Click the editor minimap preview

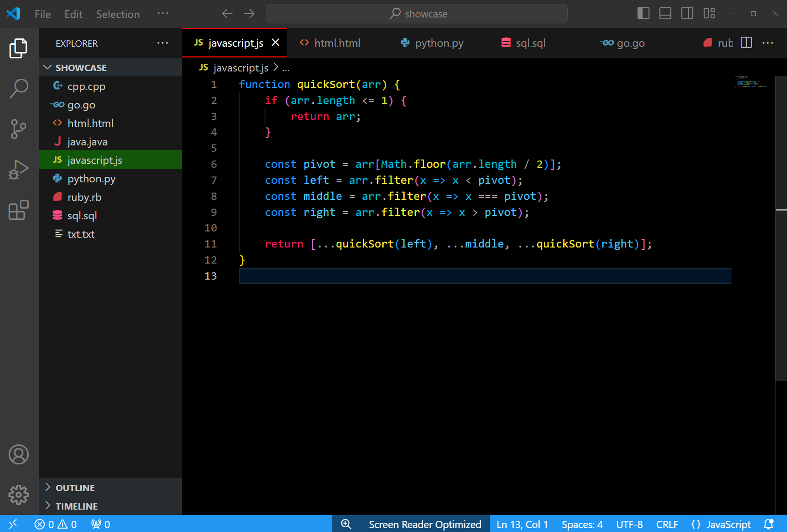pyautogui.click(x=751, y=82)
